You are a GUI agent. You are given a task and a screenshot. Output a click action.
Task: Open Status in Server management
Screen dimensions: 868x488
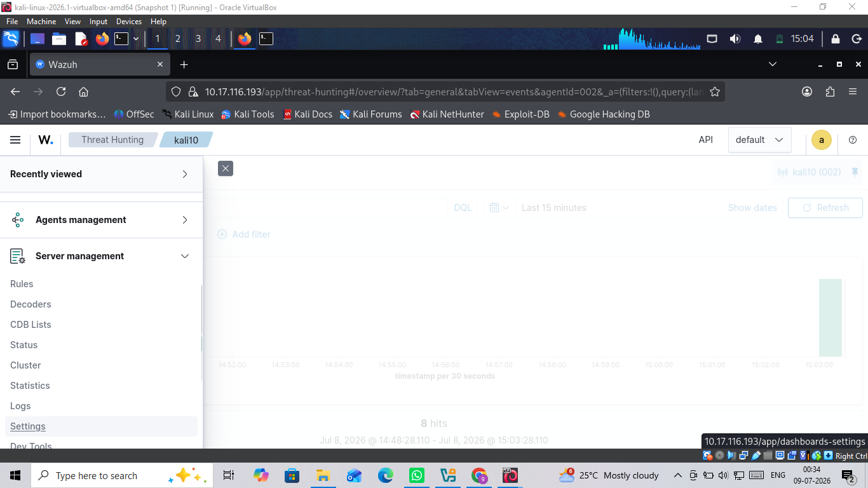pyautogui.click(x=24, y=345)
